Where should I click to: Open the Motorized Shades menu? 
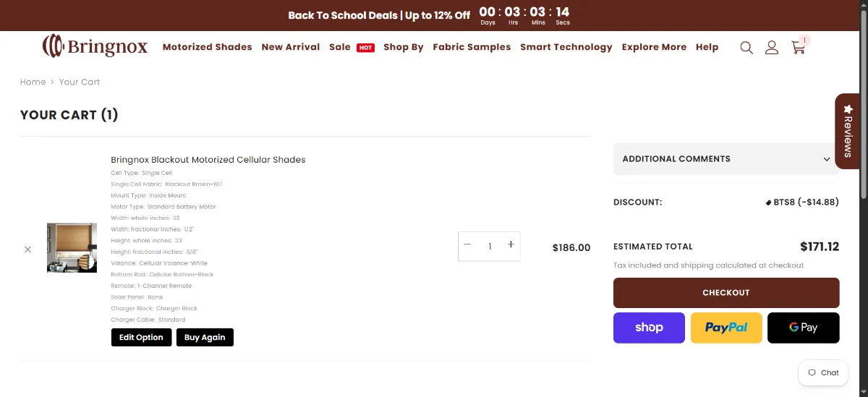[207, 47]
